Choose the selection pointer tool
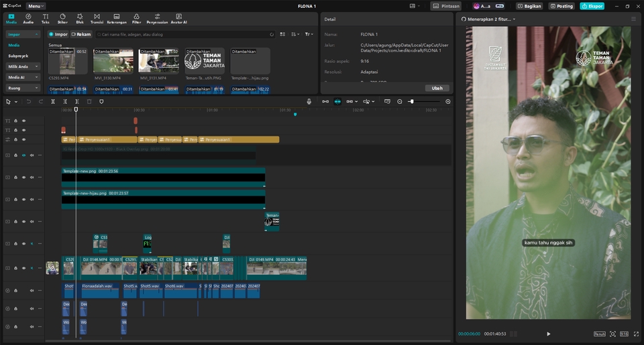This screenshot has height=345, width=644. tap(8, 101)
